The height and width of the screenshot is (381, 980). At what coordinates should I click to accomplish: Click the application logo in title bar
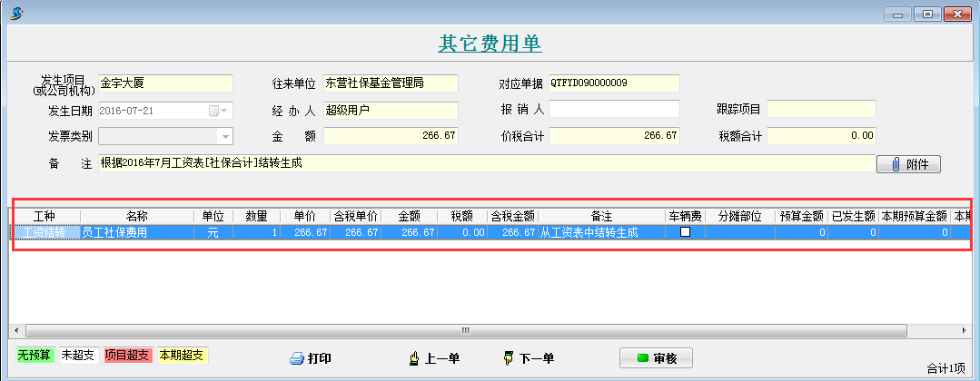click(x=15, y=13)
